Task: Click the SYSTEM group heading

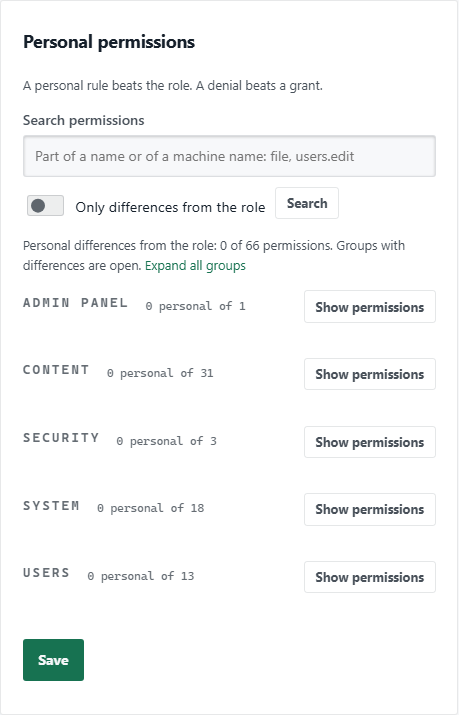Action: tap(52, 506)
